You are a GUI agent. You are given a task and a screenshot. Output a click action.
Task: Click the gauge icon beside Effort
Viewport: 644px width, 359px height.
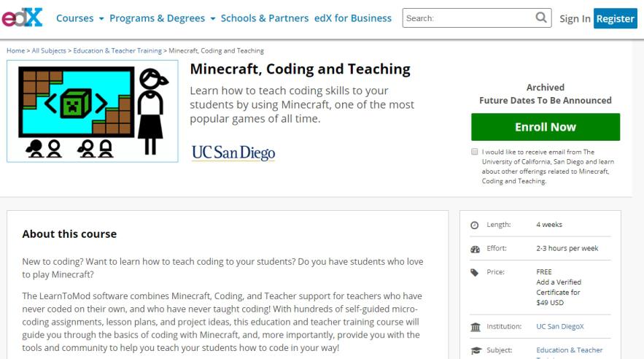coord(475,248)
